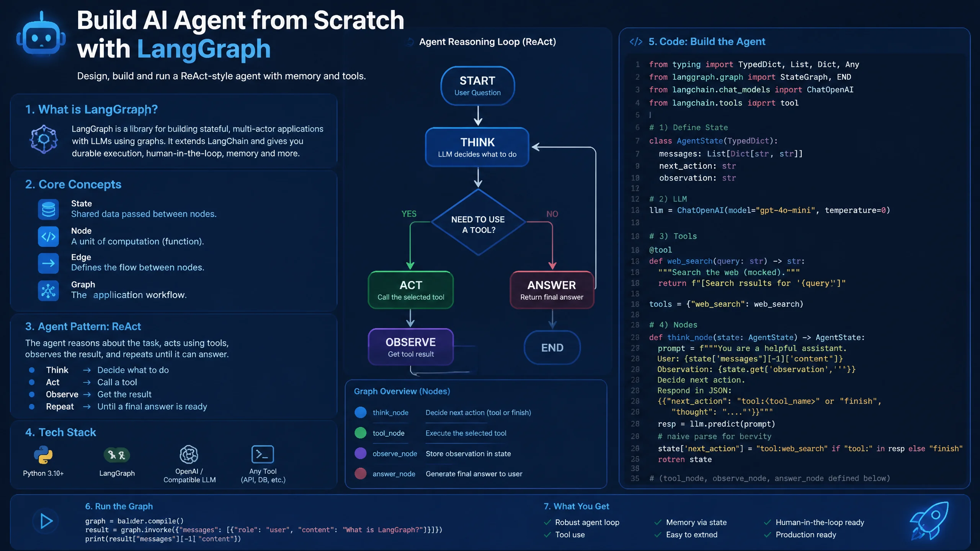Click the play icon beside Run the Graph

click(46, 521)
